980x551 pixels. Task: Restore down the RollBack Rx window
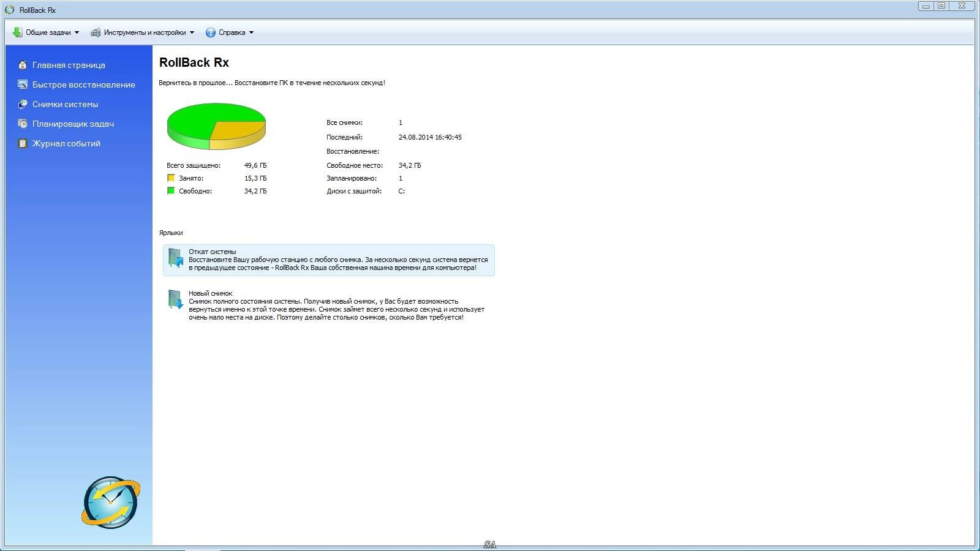pyautogui.click(x=941, y=6)
